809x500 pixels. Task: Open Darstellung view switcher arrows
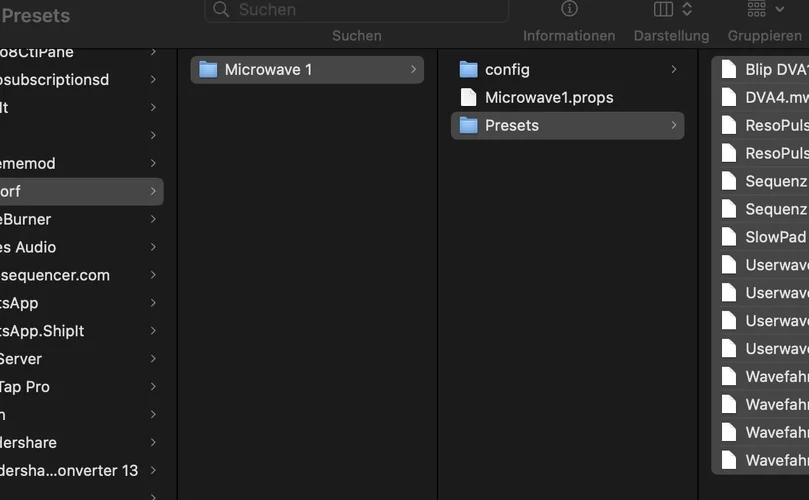coord(687,9)
